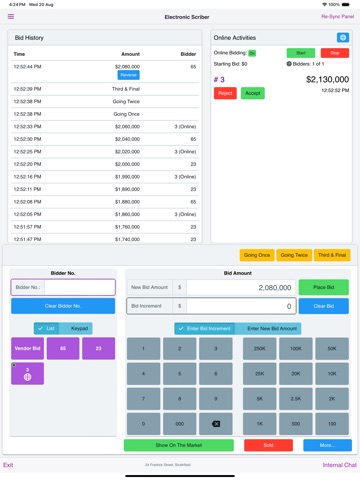Choose Enter Bid Increment mode

click(205, 328)
